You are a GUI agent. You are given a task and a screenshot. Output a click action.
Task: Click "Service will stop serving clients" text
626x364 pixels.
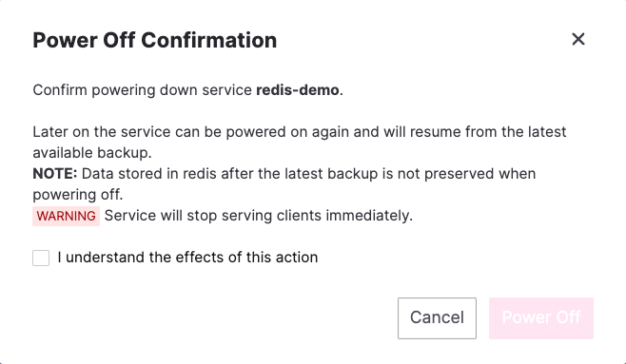tap(213, 216)
